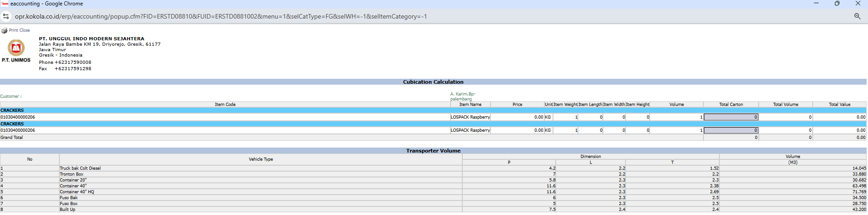Open the site information icon in address bar

click(x=6, y=16)
